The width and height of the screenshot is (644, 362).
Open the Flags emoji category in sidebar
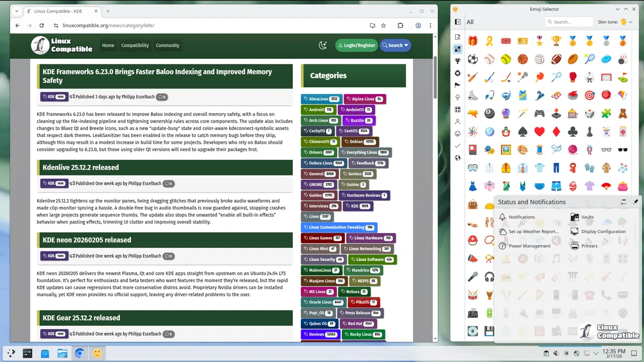click(457, 85)
